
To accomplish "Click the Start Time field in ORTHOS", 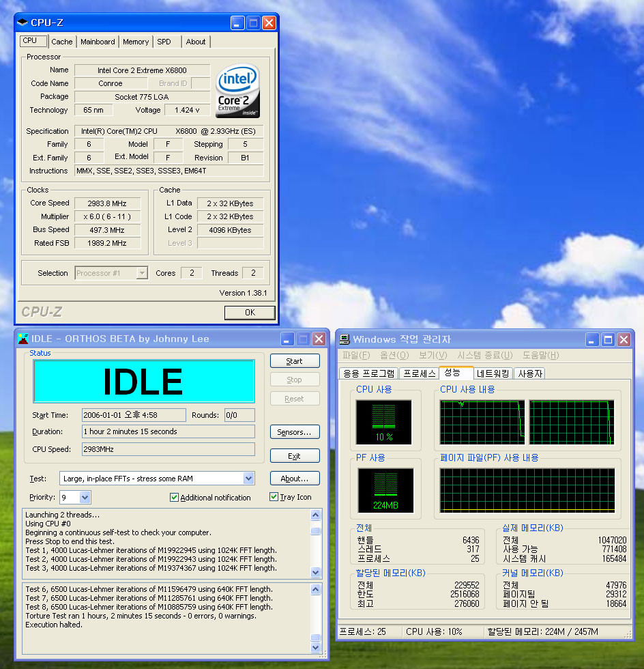I will (x=134, y=415).
